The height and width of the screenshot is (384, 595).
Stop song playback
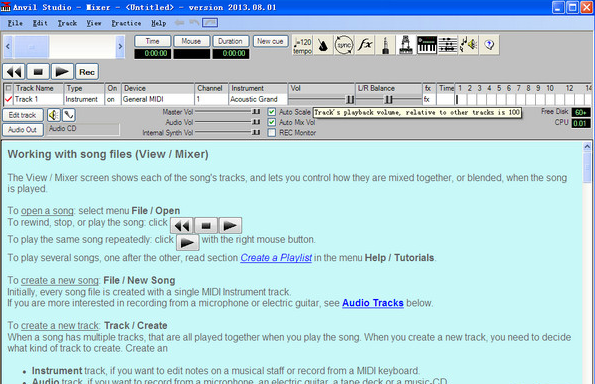pos(38,72)
